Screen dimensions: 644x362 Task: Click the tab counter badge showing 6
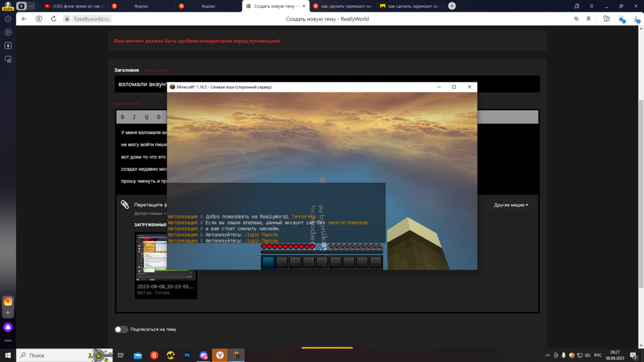pyautogui.click(x=22, y=6)
